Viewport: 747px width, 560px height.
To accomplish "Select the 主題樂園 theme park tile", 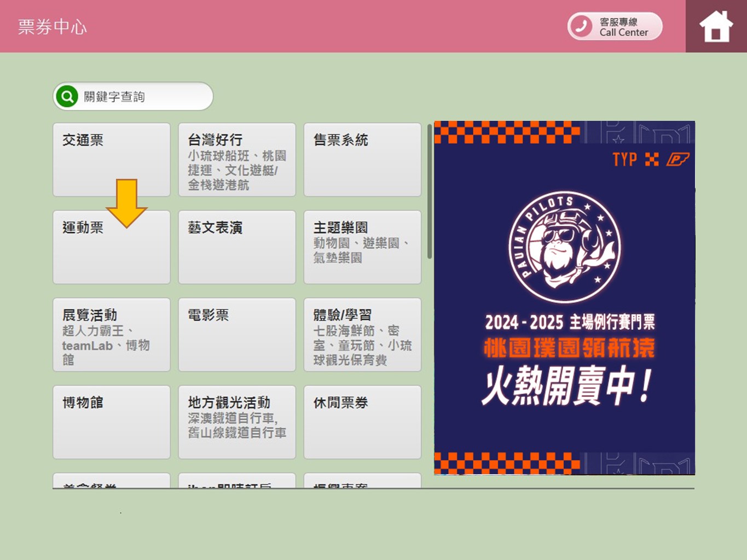I will [x=362, y=247].
